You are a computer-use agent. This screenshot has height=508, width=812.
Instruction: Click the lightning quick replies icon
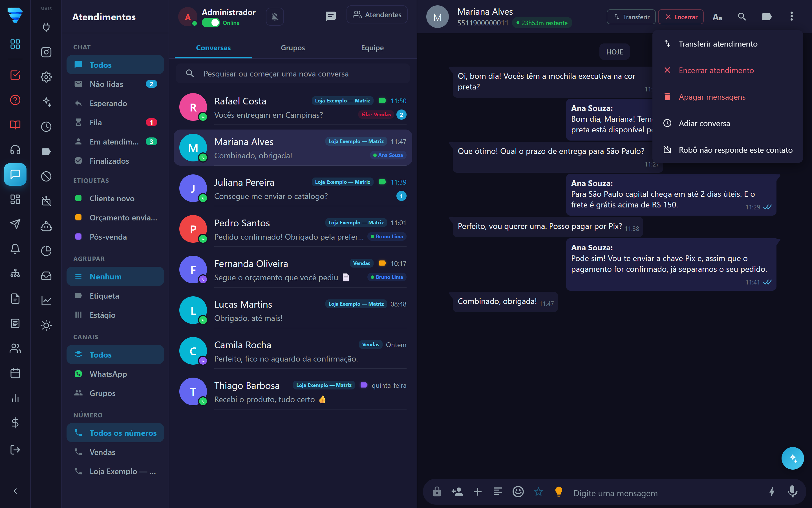click(772, 492)
